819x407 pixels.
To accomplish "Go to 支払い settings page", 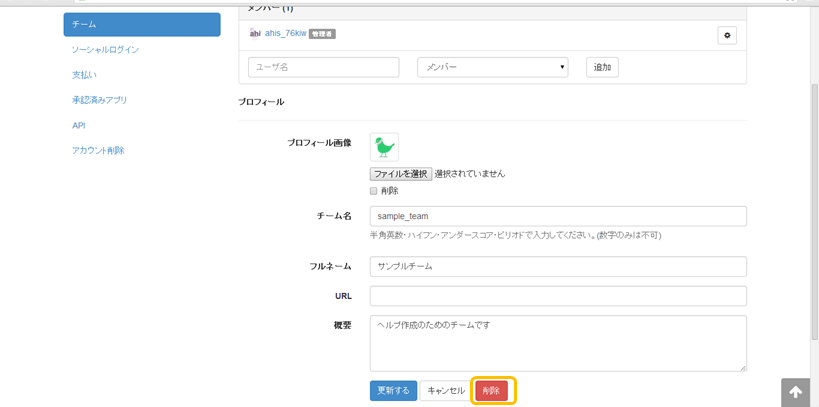I will [x=84, y=75].
